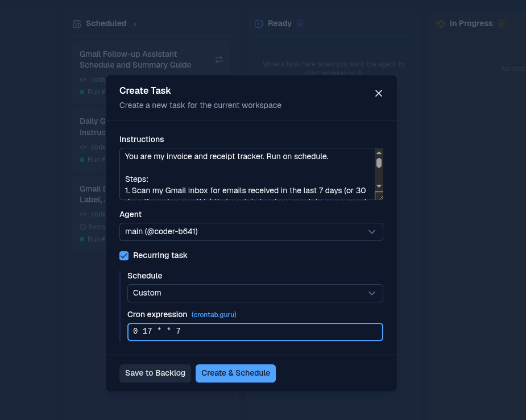The height and width of the screenshot is (420, 526).
Task: Click the green status dot on third card
Action: click(x=82, y=239)
